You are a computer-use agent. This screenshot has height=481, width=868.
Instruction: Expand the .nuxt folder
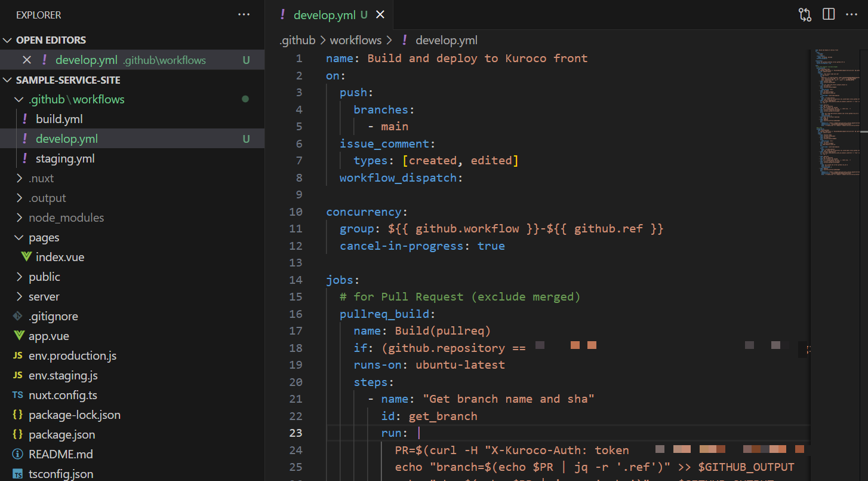click(20, 178)
